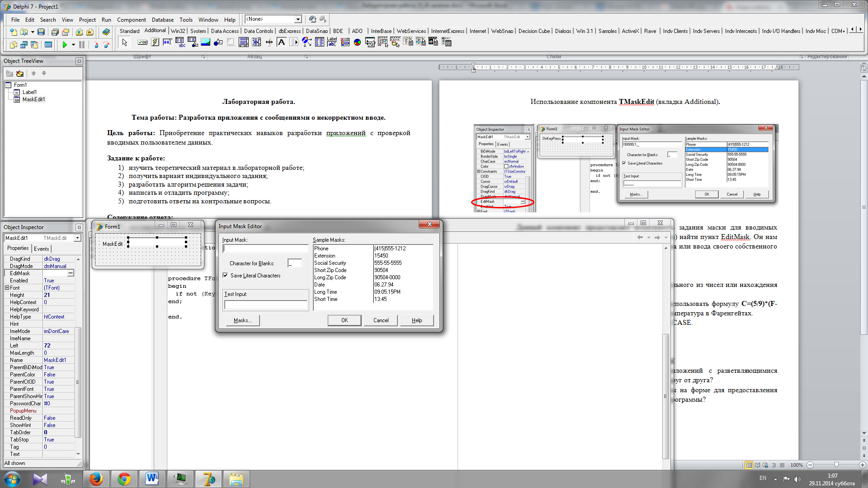Select the SpeedButton component icon
This screenshot has height=488, width=868.
point(155,42)
